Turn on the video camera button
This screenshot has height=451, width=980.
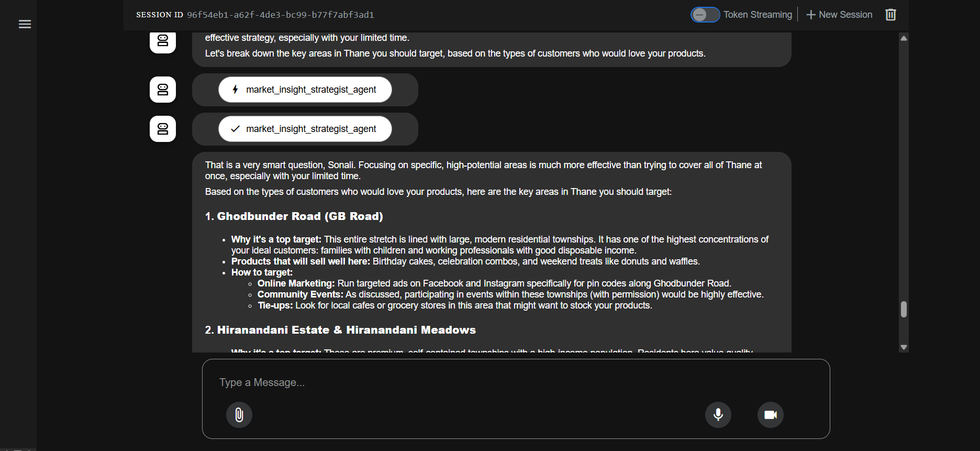click(x=771, y=415)
